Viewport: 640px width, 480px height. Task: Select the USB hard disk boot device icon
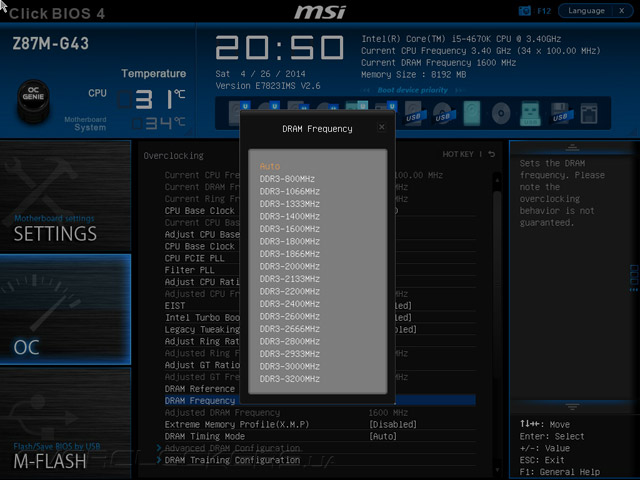(x=414, y=113)
